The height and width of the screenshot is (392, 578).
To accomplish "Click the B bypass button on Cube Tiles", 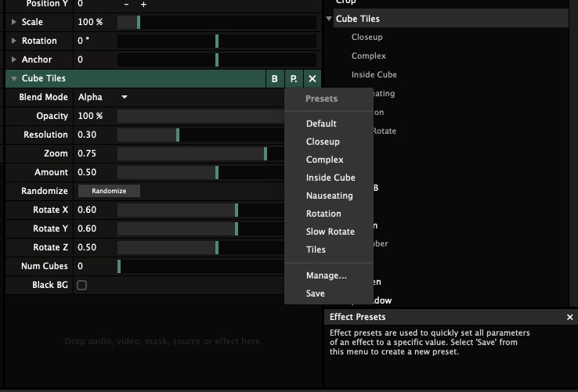I will click(x=274, y=78).
